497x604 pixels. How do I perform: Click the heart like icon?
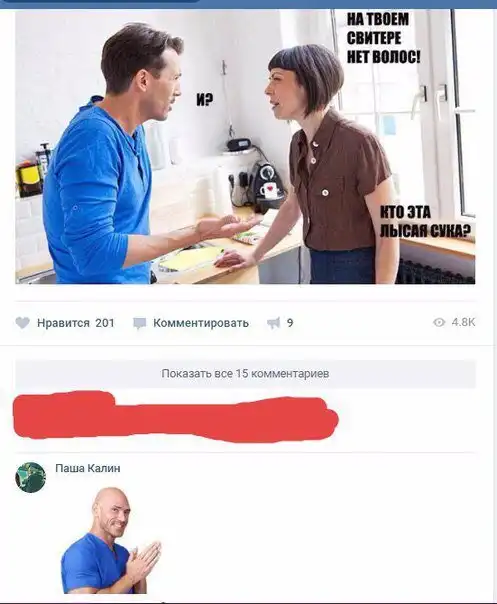click(23, 322)
